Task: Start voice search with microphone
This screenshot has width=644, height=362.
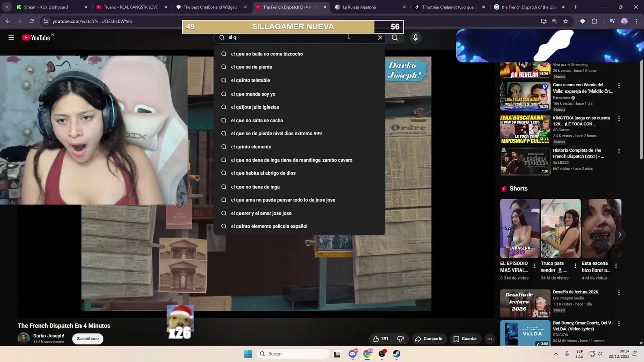Action: [415, 37]
